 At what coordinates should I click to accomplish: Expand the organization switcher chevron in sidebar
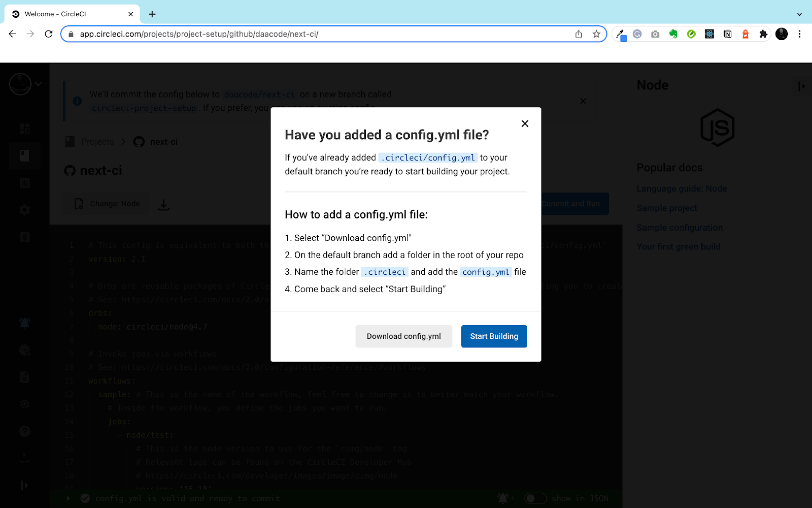(x=38, y=84)
